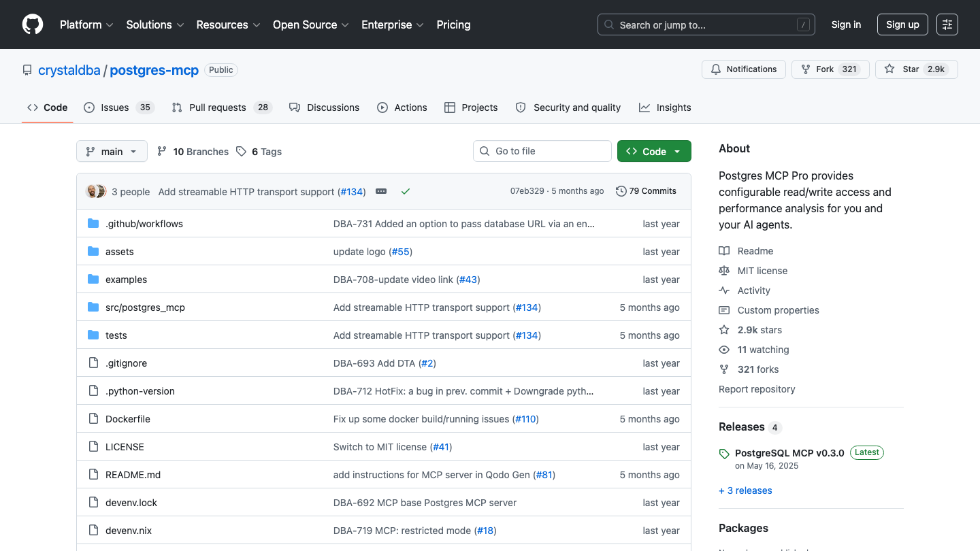Click the branch icon beside 10 Branches
The image size is (980, 551).
click(x=162, y=152)
